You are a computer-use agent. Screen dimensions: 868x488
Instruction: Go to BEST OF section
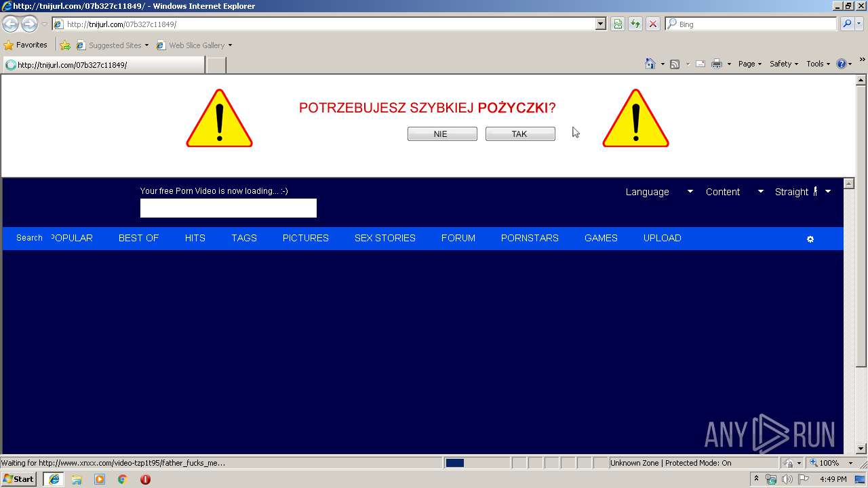[x=138, y=238]
